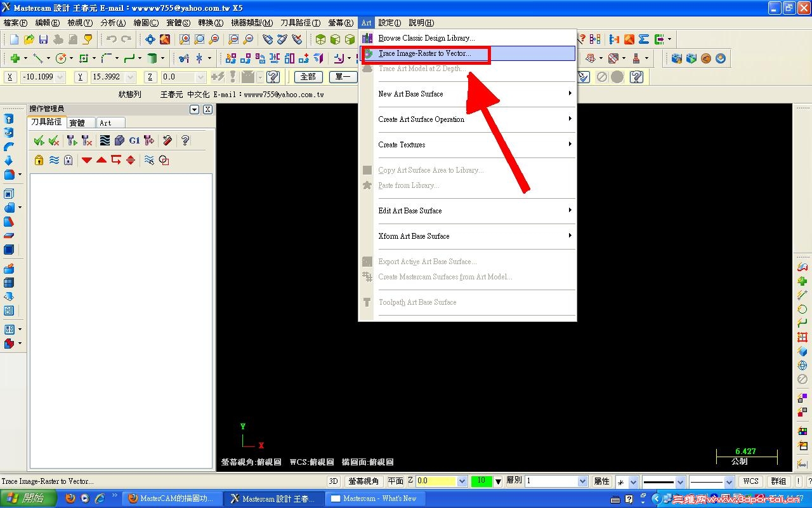Viewport: 812px width, 508px height.
Task: Open the New Art Base Surface submenu
Action: (468, 94)
